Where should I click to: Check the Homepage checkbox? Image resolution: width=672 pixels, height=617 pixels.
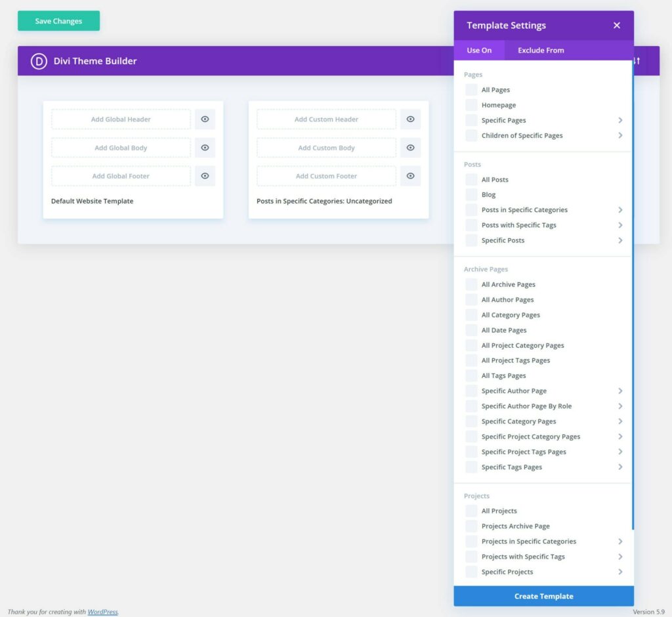(471, 105)
